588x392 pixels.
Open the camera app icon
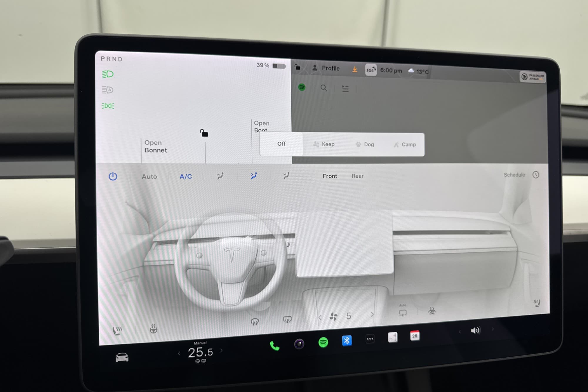tap(299, 343)
